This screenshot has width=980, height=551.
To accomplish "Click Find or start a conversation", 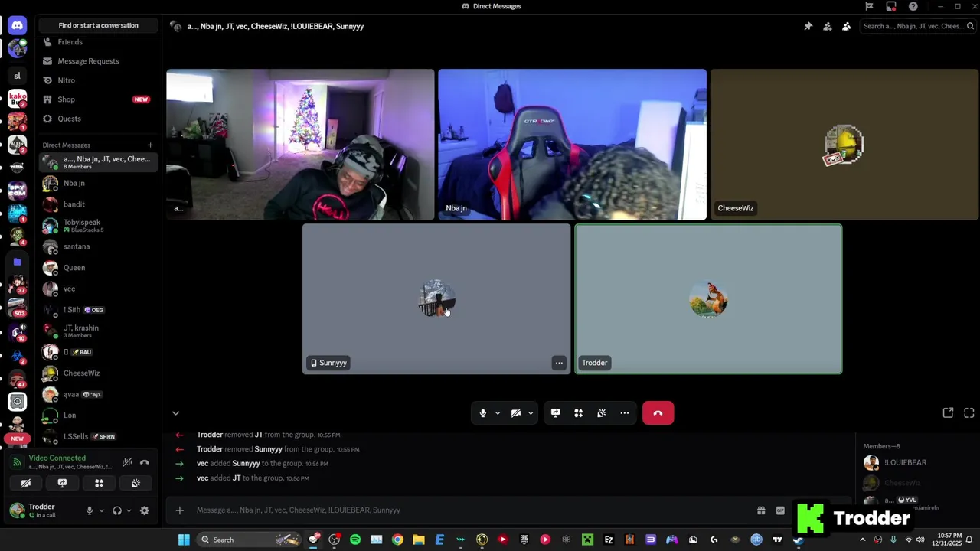I will pos(99,25).
